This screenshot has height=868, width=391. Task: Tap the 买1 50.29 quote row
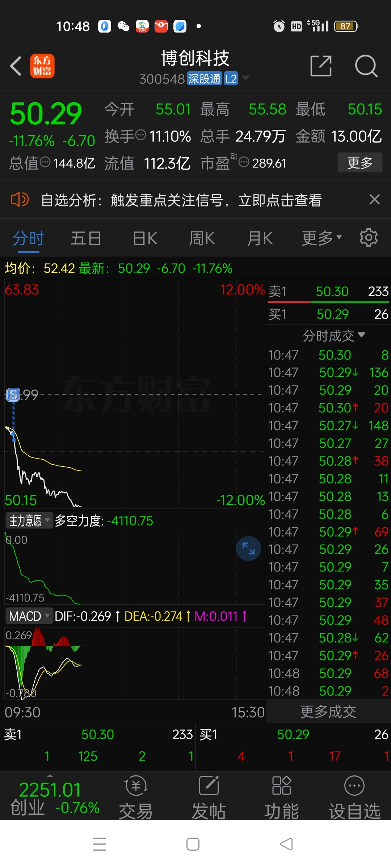pos(328,314)
